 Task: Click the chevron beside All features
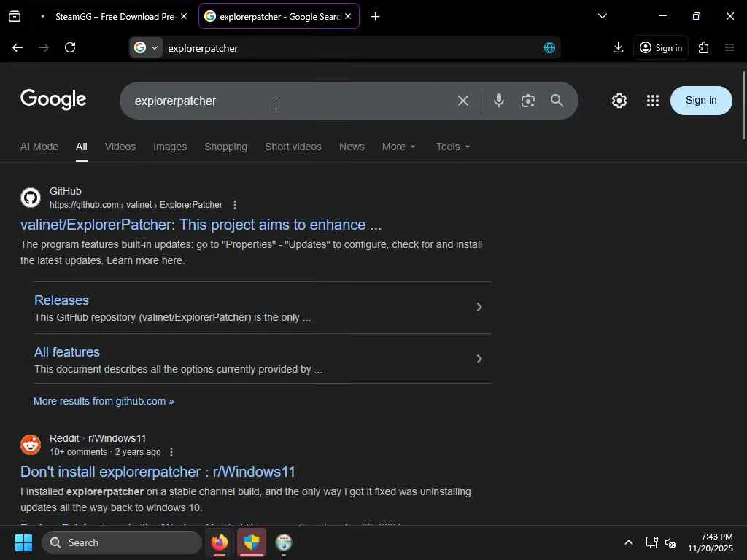click(x=479, y=359)
